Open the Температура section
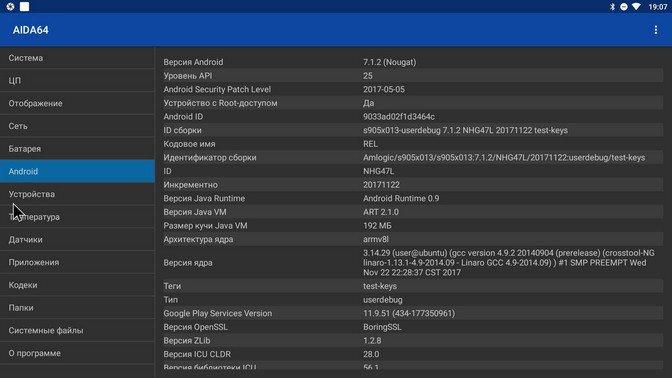This screenshot has width=672, height=378. [x=77, y=217]
